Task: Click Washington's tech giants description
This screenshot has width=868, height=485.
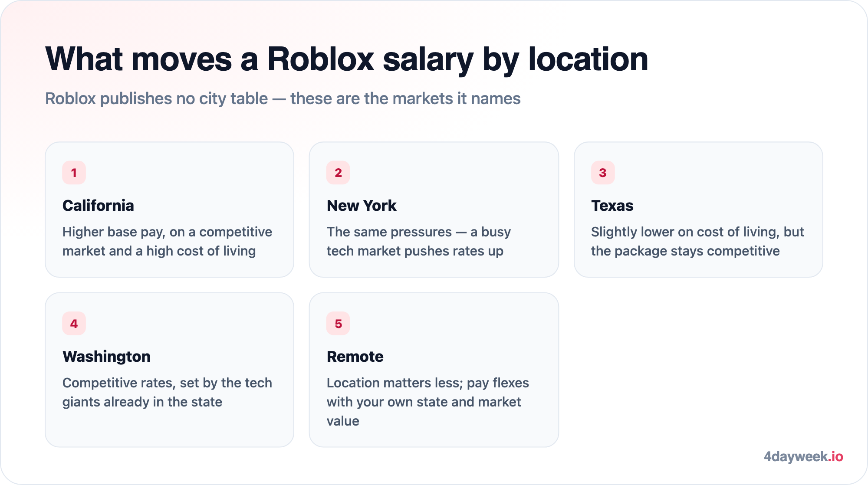Action: [167, 393]
